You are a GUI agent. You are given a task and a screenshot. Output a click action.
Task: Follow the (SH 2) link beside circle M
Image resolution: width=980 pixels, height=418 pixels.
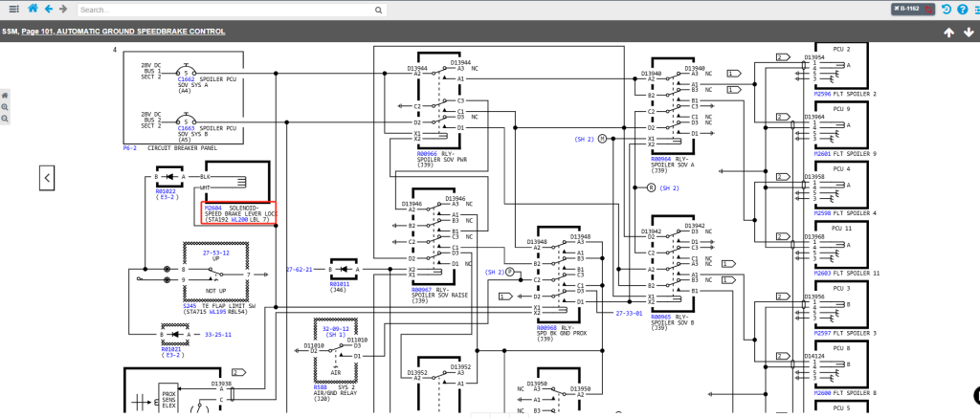pyautogui.click(x=585, y=139)
